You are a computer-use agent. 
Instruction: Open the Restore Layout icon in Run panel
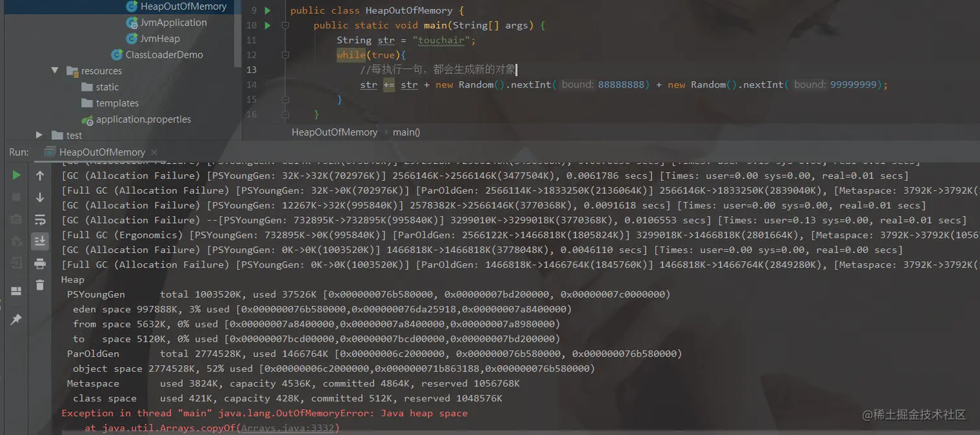pos(16,290)
